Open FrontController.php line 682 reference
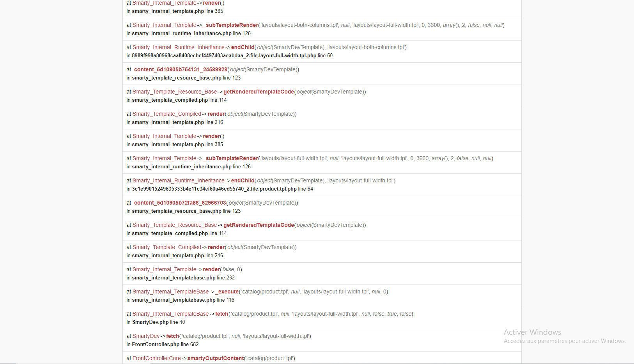The width and height of the screenshot is (634, 364). pos(163,345)
